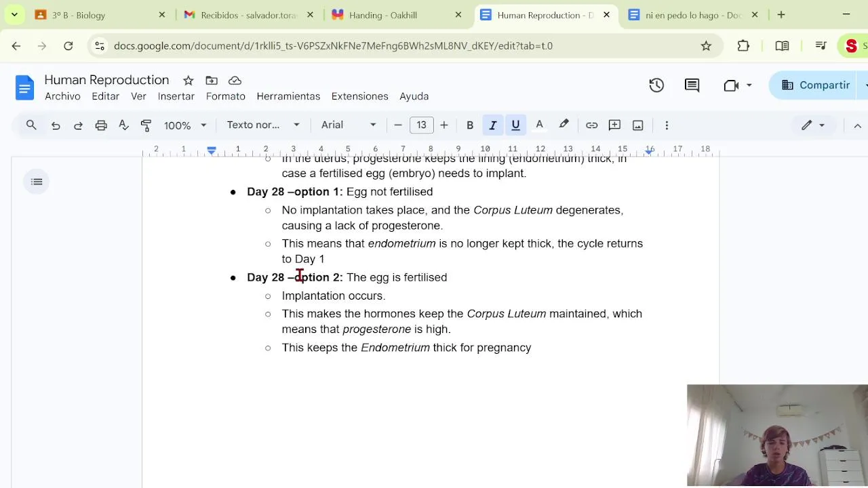Viewport: 868px width, 488px height.
Task: Toggle italic formatting
Action: pos(492,125)
